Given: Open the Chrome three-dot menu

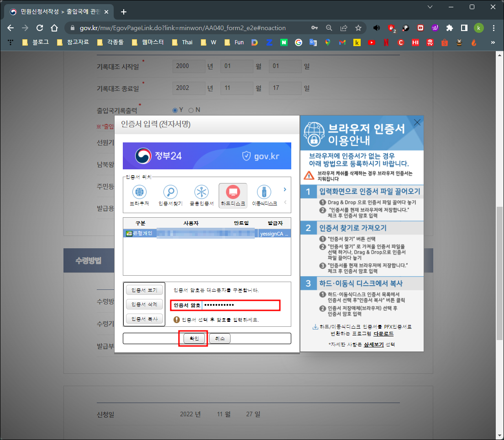Looking at the screenshot, I should pos(493,28).
